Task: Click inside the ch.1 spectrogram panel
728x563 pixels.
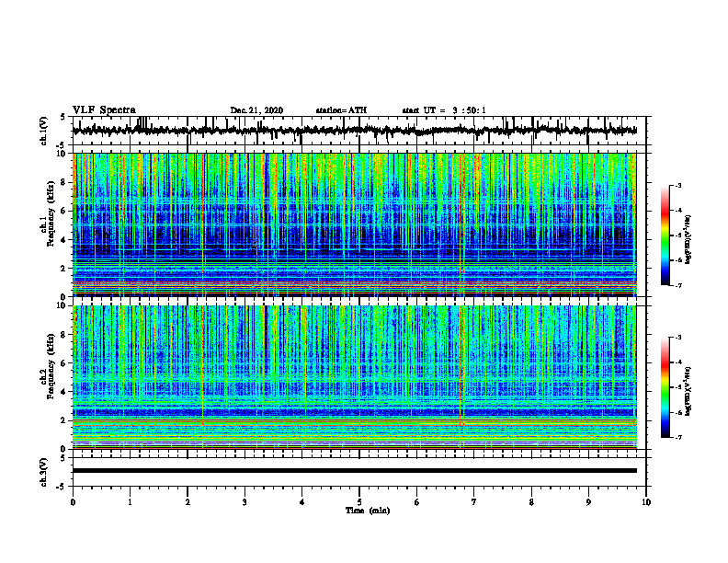Action: point(354,224)
